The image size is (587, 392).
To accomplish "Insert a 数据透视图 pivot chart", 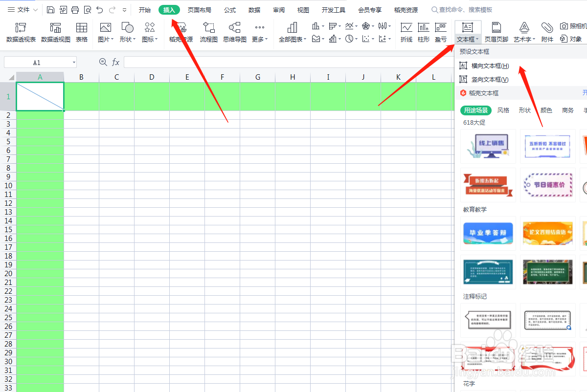I will 56,32.
